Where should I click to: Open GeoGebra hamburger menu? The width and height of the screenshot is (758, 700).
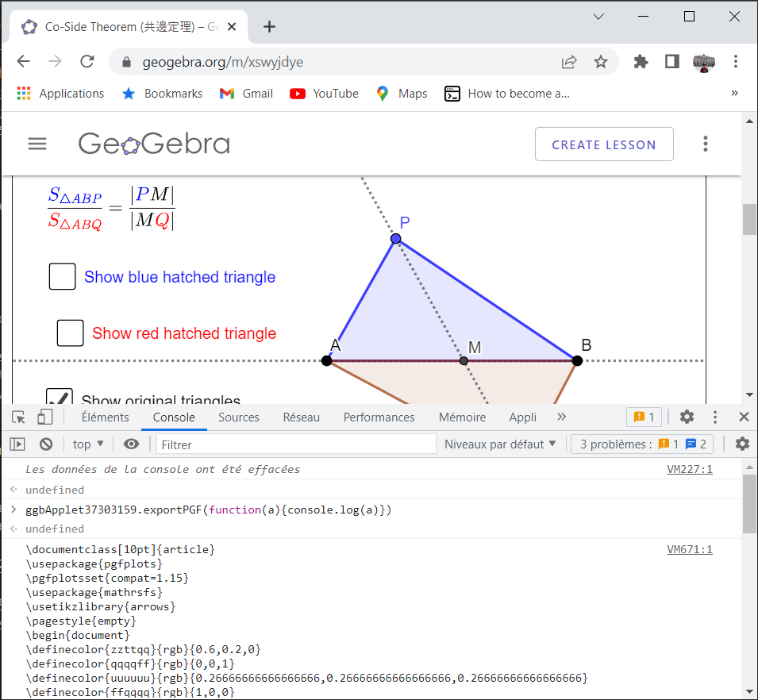tap(37, 144)
